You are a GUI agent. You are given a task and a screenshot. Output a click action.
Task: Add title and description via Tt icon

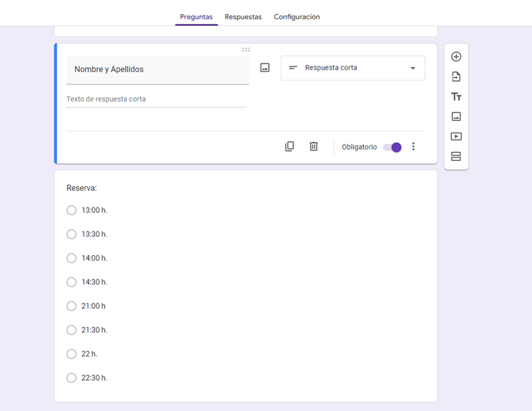pyautogui.click(x=456, y=97)
